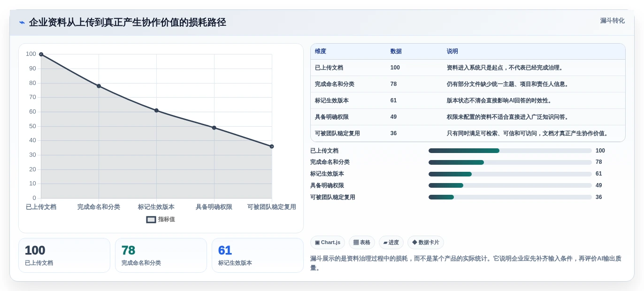Screen dimensions: 644x291
Task: Click the 已上传文档 progress bar
Action: point(510,151)
